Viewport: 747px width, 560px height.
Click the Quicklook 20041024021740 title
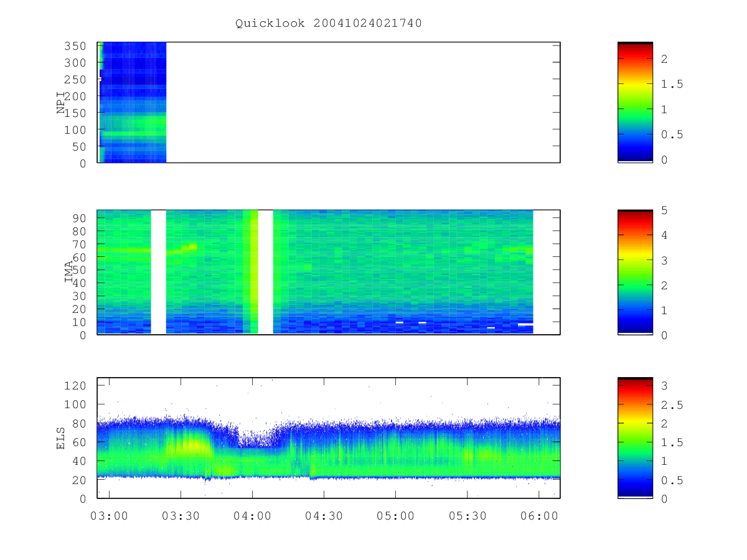pos(329,23)
